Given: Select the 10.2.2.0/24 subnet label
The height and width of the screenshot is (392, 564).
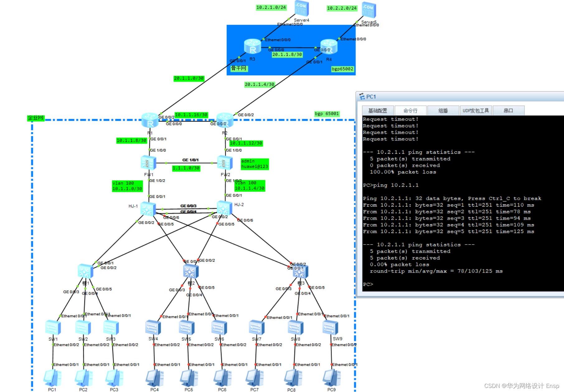Looking at the screenshot, I should pyautogui.click(x=342, y=8).
